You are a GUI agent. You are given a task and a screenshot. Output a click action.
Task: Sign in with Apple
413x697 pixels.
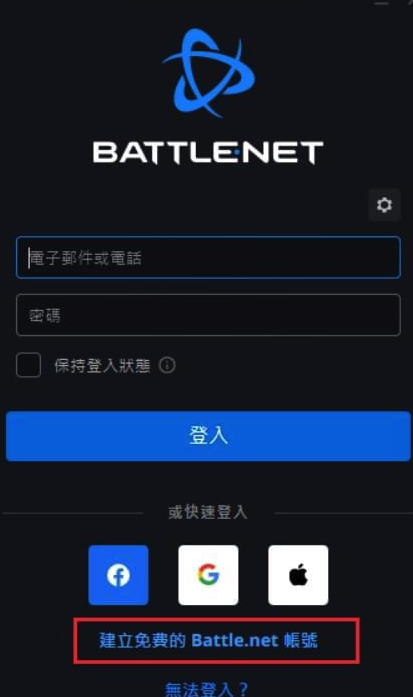[x=298, y=575]
